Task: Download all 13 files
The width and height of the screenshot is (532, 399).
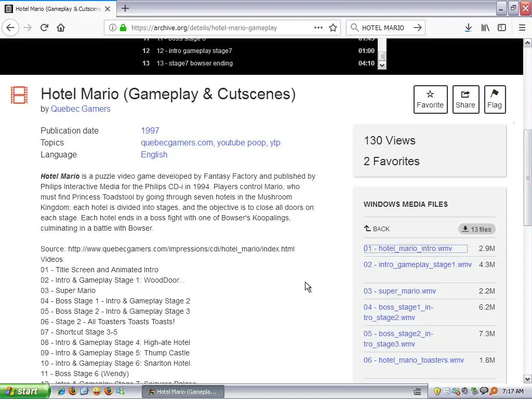Action: [x=477, y=229]
